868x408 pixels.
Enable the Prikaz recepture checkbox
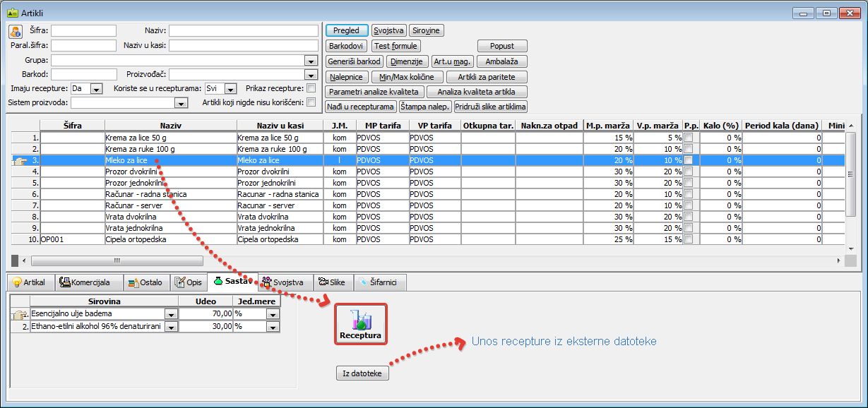[x=311, y=88]
